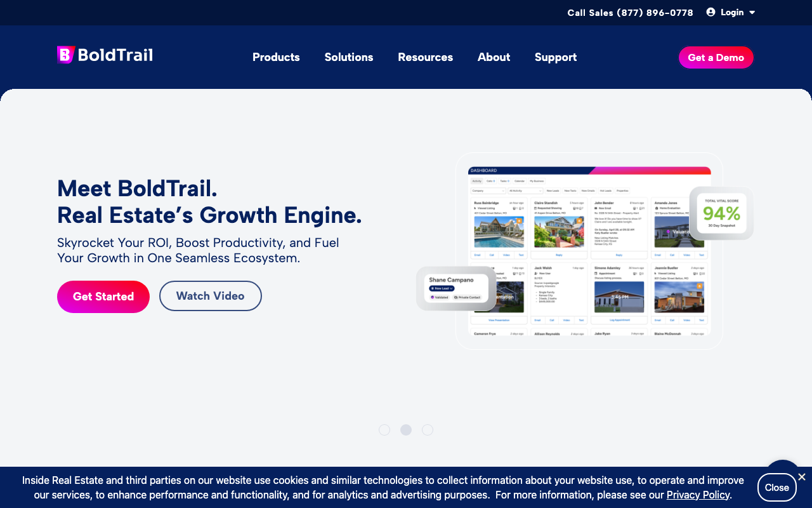Click the Watch Video button
This screenshot has width=812, height=508.
point(211,296)
